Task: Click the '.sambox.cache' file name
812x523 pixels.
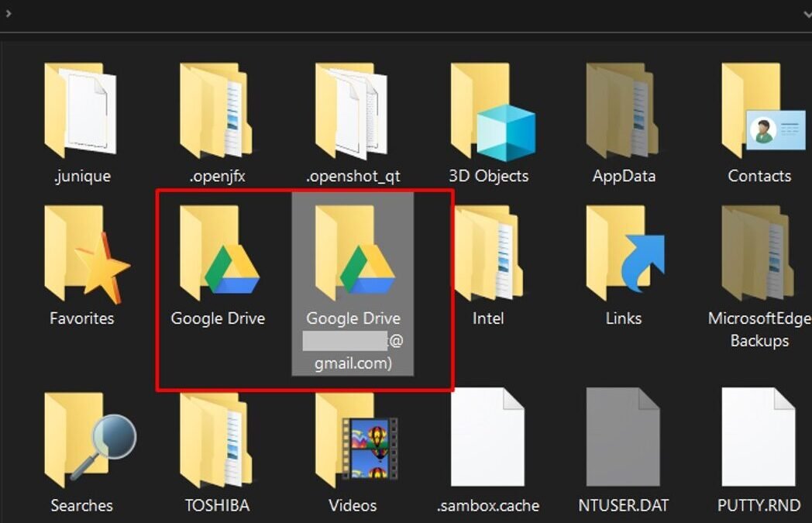Action: [x=488, y=505]
